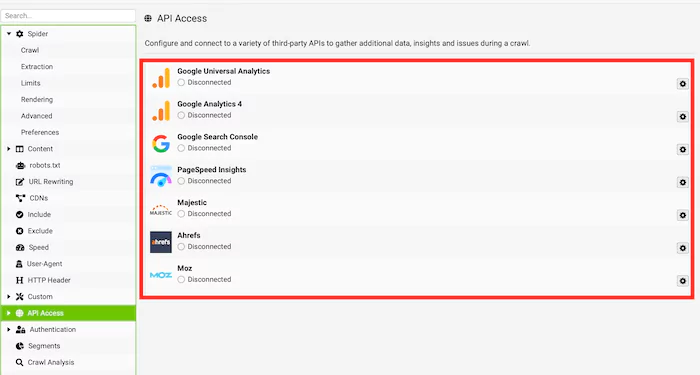
Task: Open settings gear for PageSpeed Insights
Action: click(683, 182)
